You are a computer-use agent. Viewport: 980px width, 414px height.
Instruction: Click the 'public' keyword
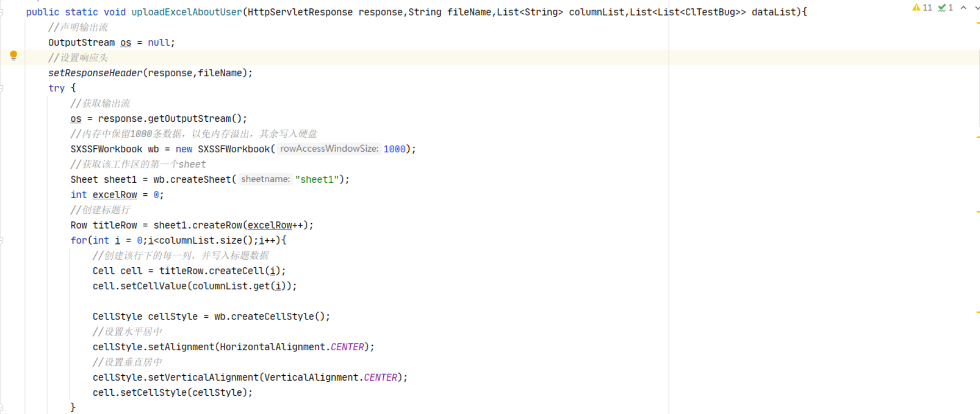tap(43, 12)
